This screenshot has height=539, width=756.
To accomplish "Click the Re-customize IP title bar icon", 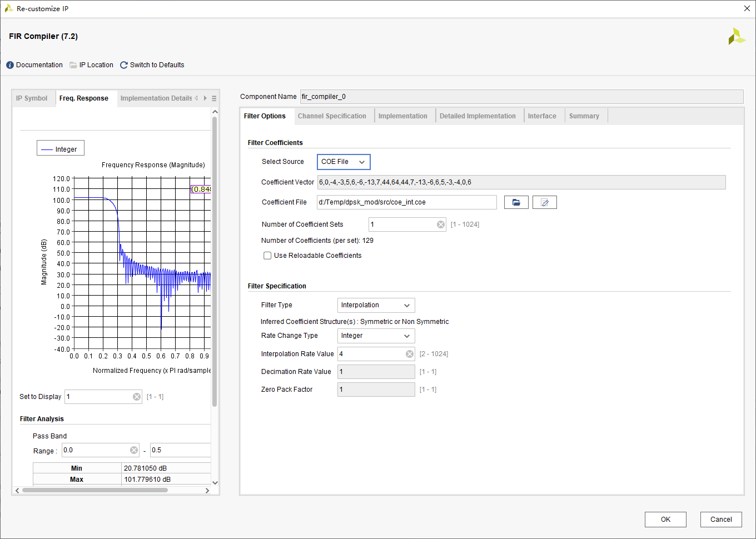I will point(9,8).
